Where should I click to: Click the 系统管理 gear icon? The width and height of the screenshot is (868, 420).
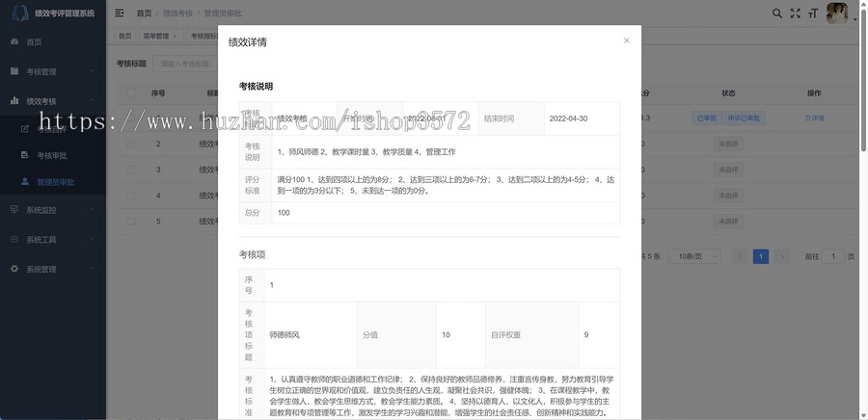pos(14,269)
